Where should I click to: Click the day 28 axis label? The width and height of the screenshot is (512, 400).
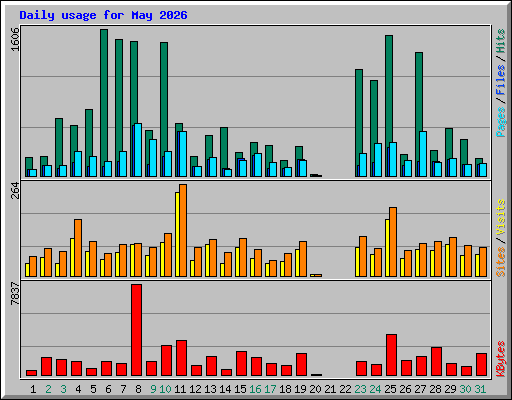pos(435,389)
